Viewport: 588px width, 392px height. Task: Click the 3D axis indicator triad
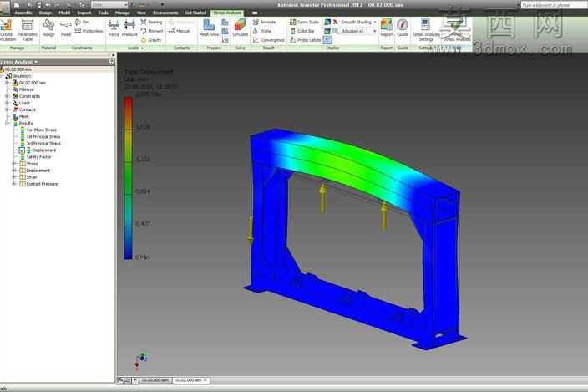pos(139,360)
